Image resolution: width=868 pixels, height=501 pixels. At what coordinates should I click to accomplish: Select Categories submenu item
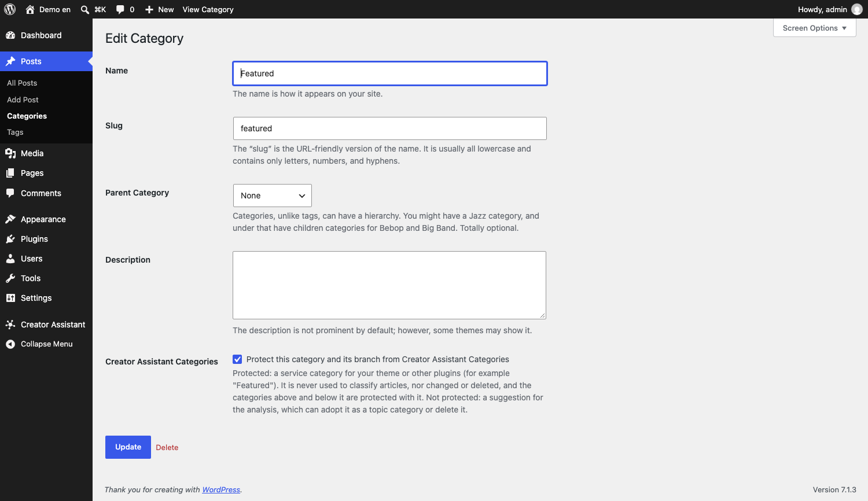27,116
